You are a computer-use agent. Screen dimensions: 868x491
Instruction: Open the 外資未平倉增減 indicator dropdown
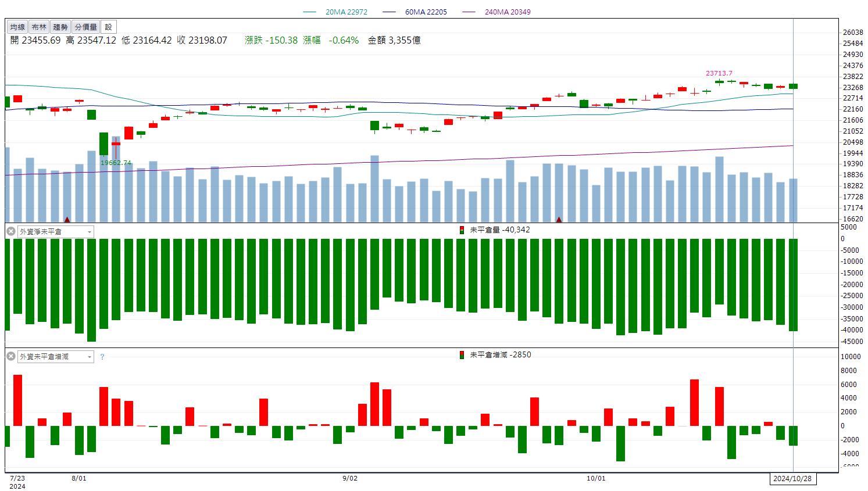[x=56, y=356]
